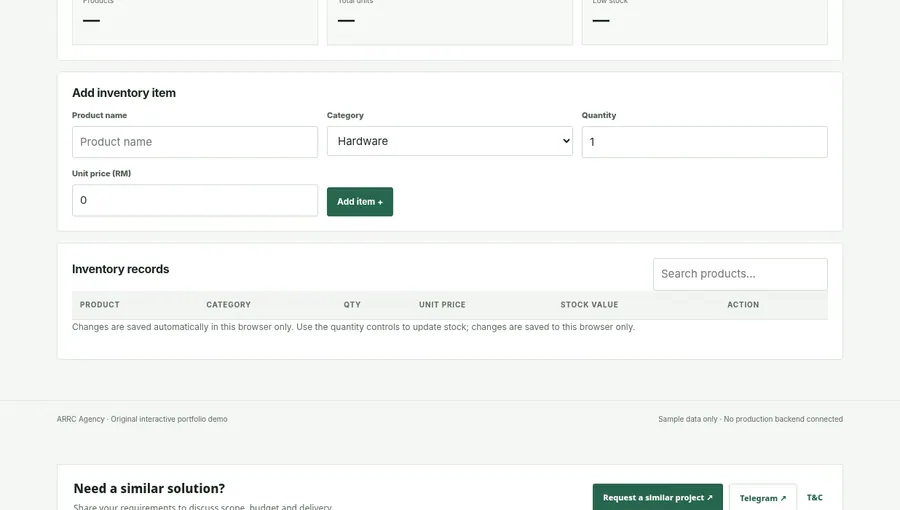Viewport: 900px width, 510px height.
Task: Click the Sample data only footer note
Action: pyautogui.click(x=750, y=419)
